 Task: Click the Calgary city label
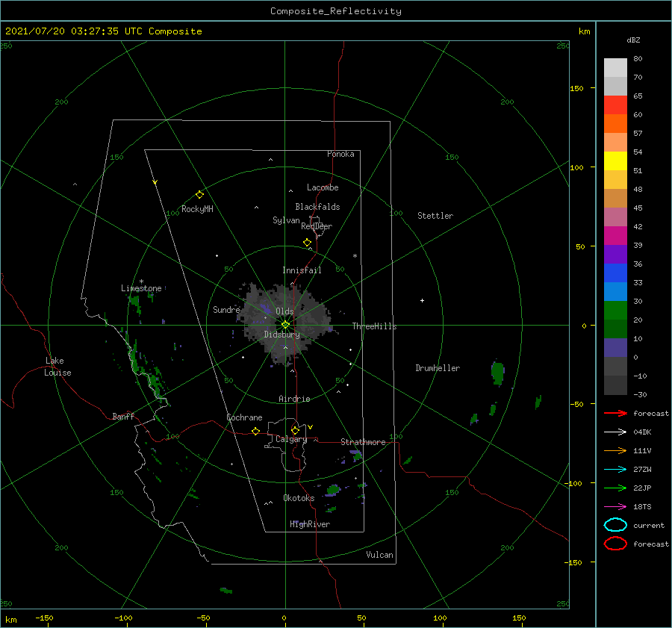pyautogui.click(x=291, y=439)
